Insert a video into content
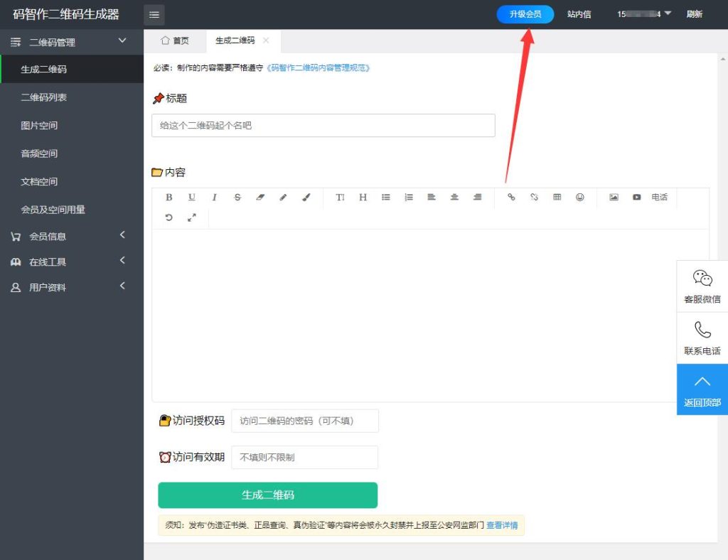 [x=636, y=197]
